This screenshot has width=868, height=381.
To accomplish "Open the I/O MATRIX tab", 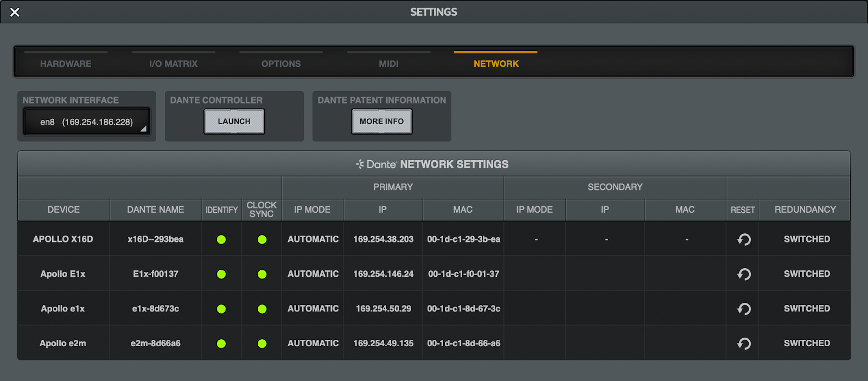I will coord(173,63).
